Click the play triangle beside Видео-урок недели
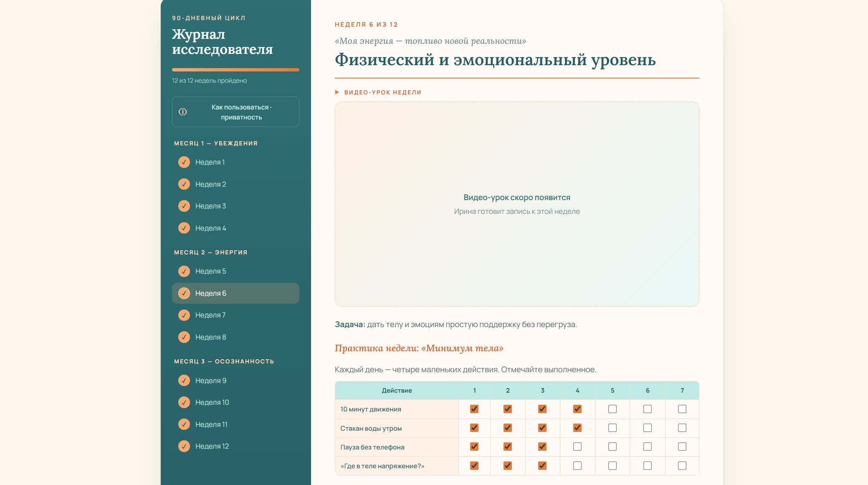The height and width of the screenshot is (485, 868). (x=337, y=92)
